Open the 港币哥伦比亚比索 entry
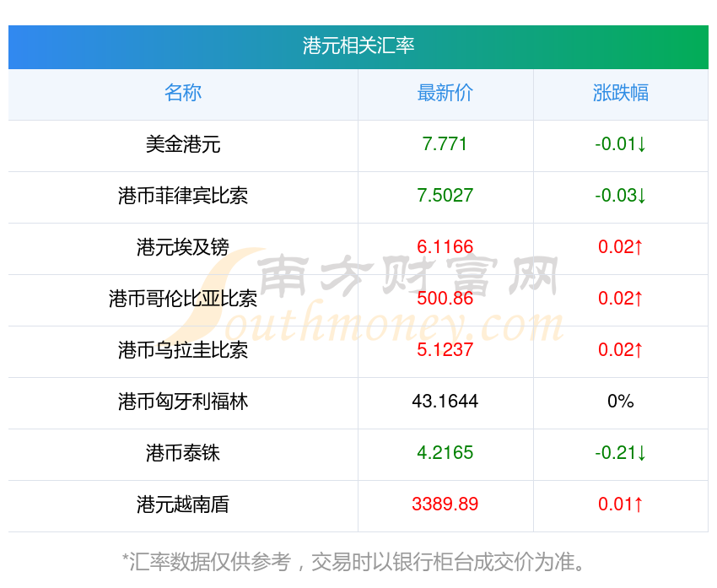The height and width of the screenshot is (588, 717). click(x=183, y=299)
